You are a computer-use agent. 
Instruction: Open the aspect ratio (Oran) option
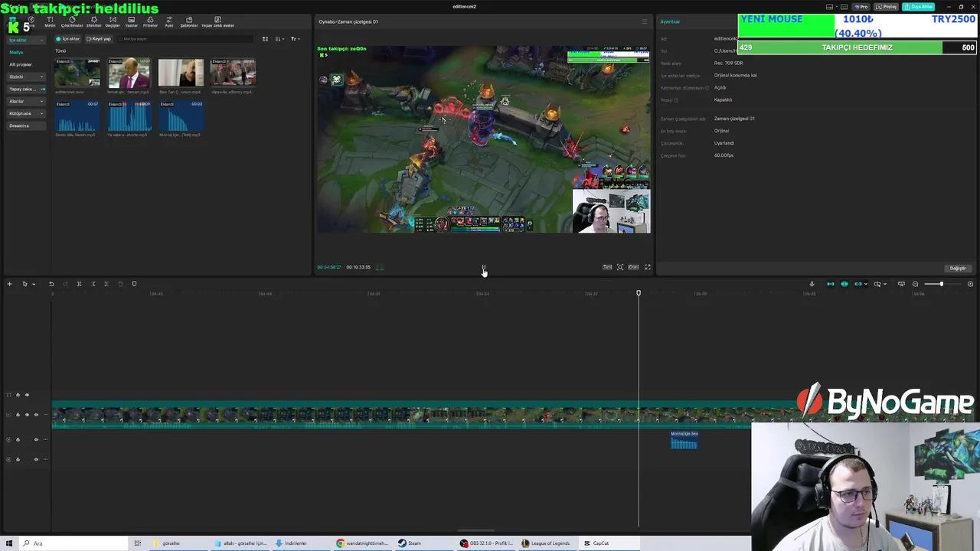[633, 267]
